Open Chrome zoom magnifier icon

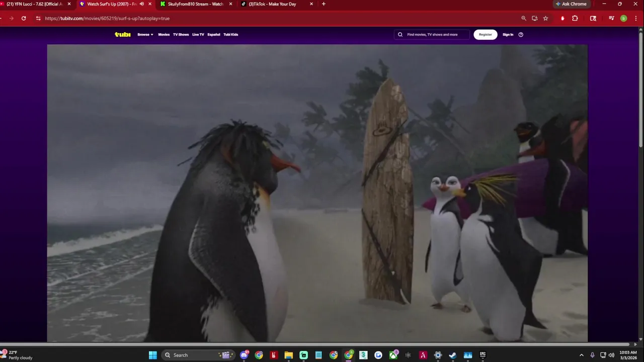(x=524, y=18)
